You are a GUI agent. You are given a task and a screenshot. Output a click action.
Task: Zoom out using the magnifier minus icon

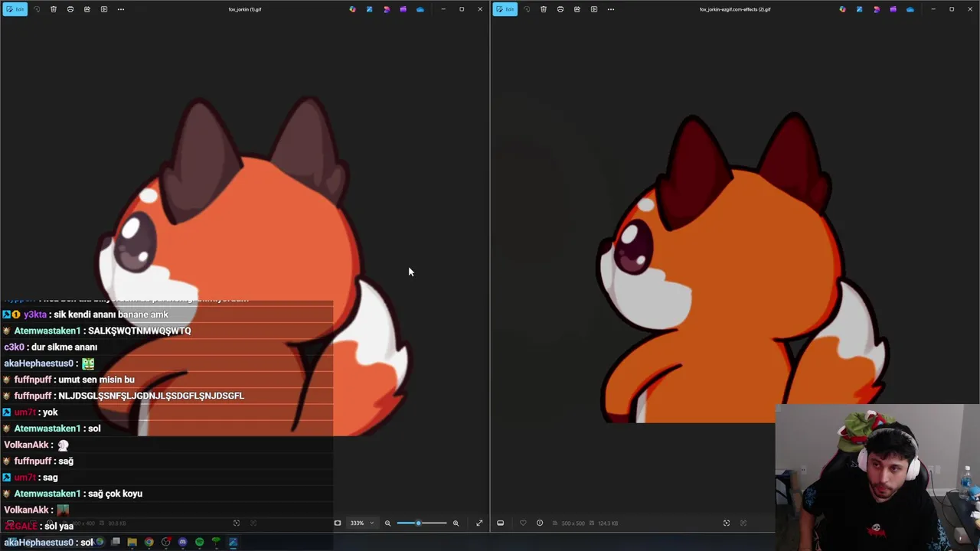tap(387, 523)
